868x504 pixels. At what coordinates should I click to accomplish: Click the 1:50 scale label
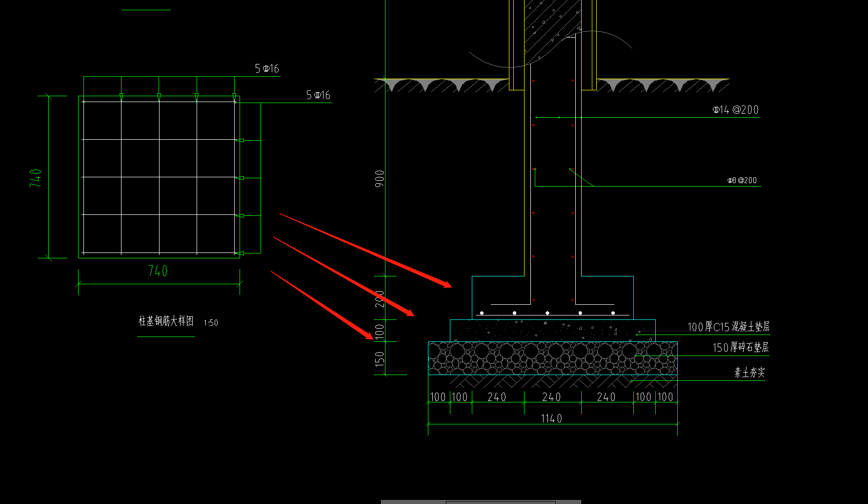(211, 323)
